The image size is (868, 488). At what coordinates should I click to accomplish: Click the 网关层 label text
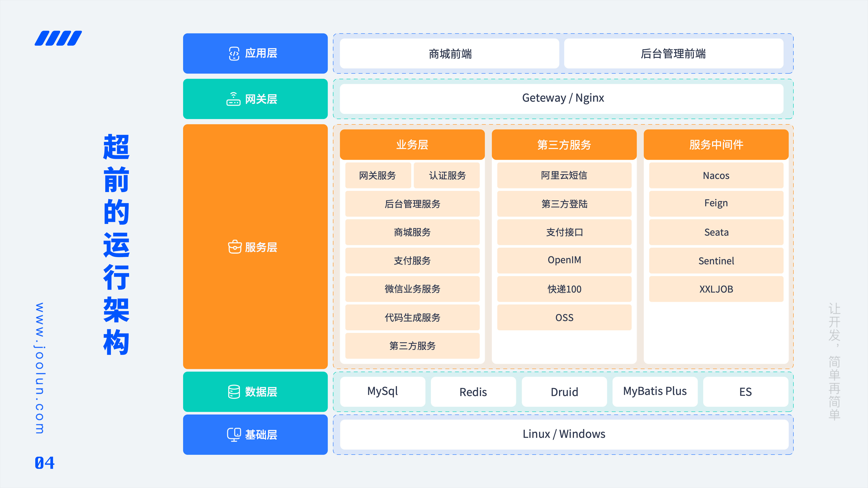pos(261,99)
